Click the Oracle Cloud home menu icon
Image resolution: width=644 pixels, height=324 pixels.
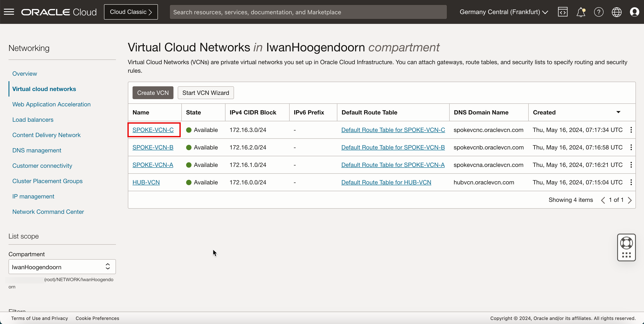coord(9,12)
